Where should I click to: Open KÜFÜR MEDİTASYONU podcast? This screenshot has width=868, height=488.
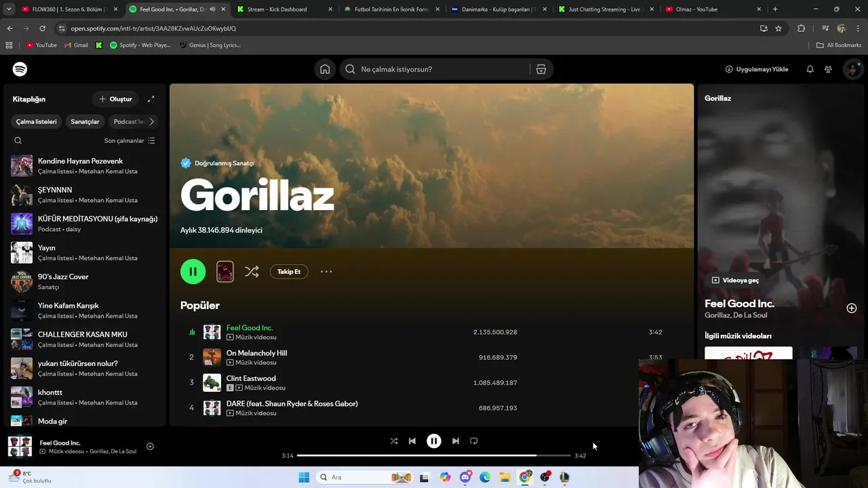pyautogui.click(x=84, y=224)
